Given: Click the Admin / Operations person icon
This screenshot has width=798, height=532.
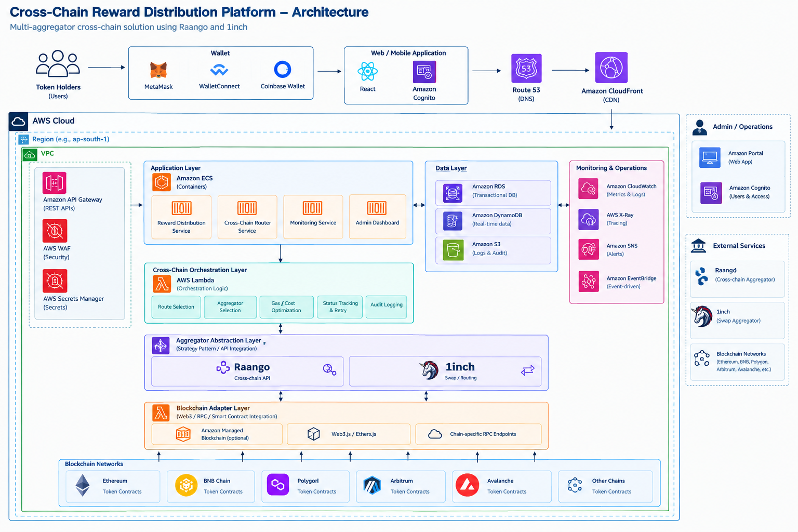Looking at the screenshot, I should click(x=700, y=127).
